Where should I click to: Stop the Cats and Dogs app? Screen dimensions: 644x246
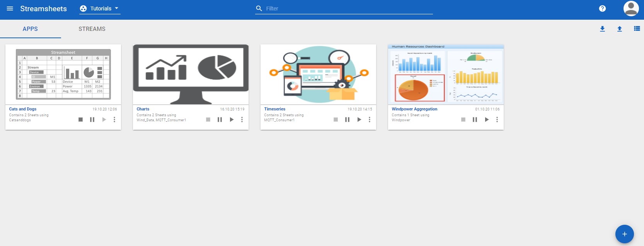pos(80,120)
